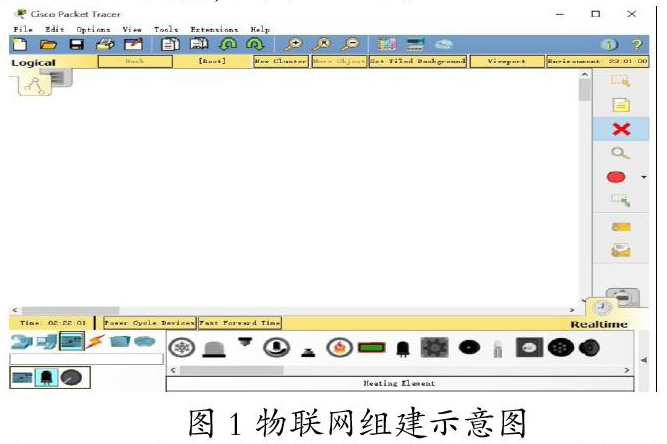This screenshot has height=444, width=667.
Task: Switch to Simulation mode tab
Action: [x=623, y=297]
